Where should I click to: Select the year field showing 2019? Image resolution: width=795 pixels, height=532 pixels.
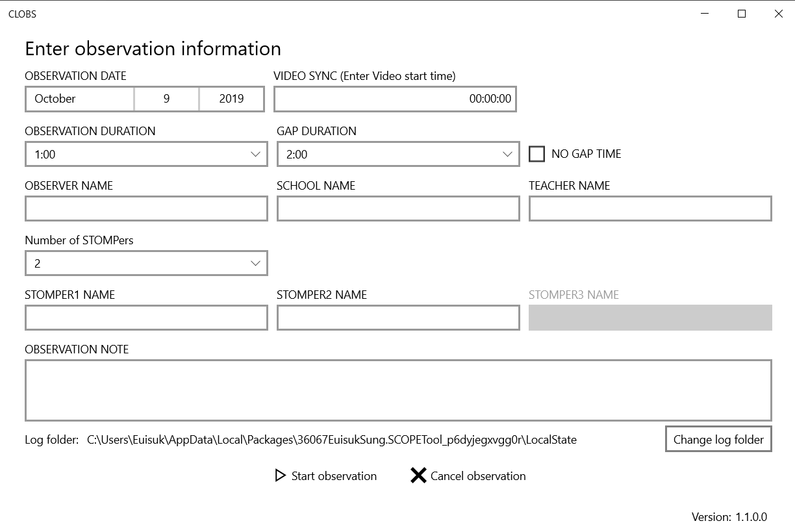tap(231, 99)
